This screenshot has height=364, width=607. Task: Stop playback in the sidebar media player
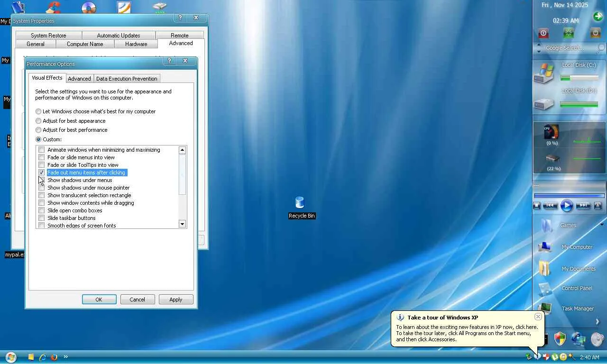click(x=537, y=206)
